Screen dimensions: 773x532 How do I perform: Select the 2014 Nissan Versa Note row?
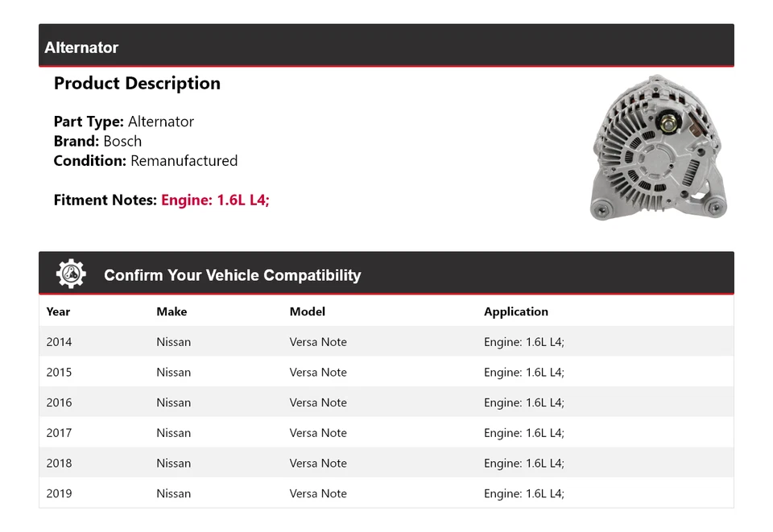click(322, 341)
